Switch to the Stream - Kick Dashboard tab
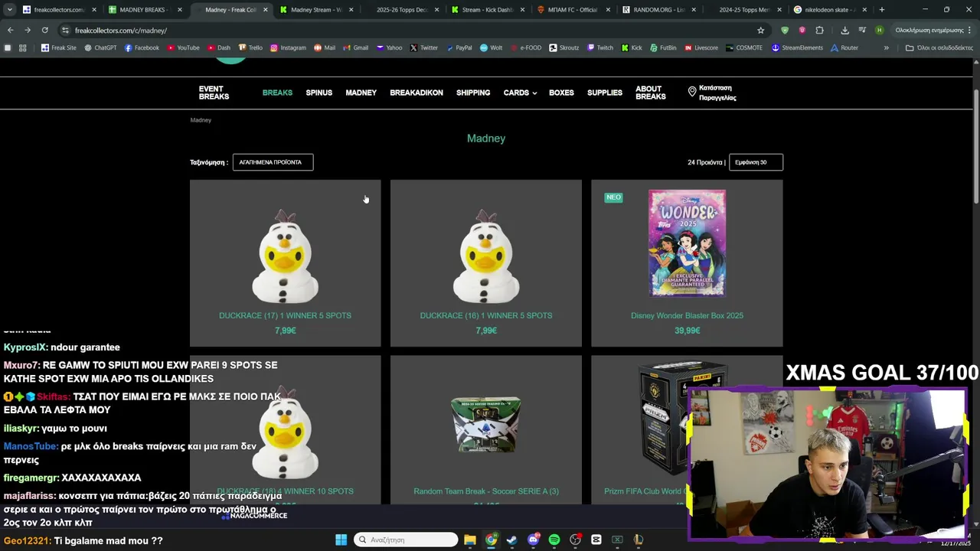This screenshot has width=980, height=551. point(488,10)
